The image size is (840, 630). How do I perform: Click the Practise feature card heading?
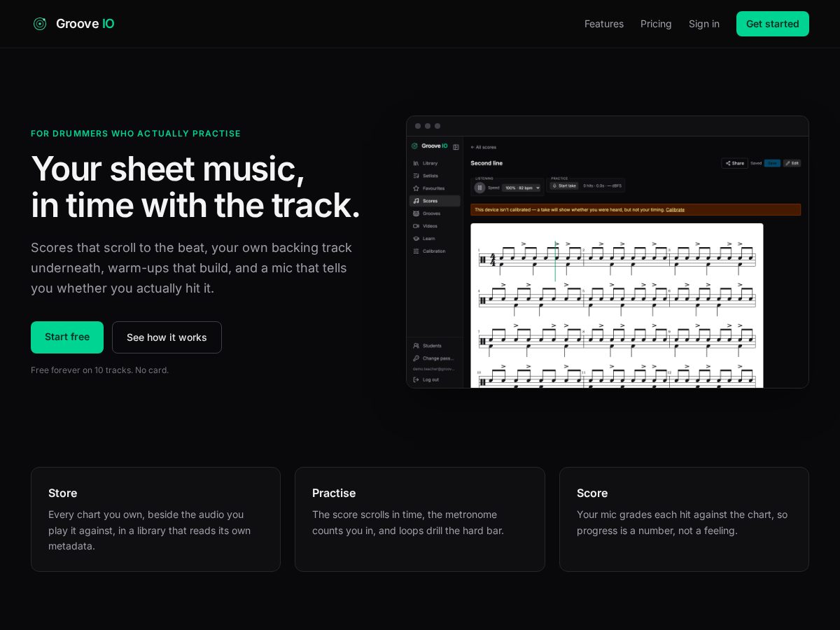334,493
